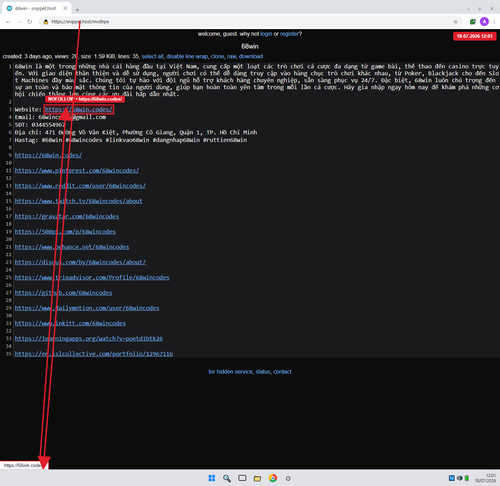Open the purple profile avatar
The width and height of the screenshot is (500, 486).
pos(484,22)
